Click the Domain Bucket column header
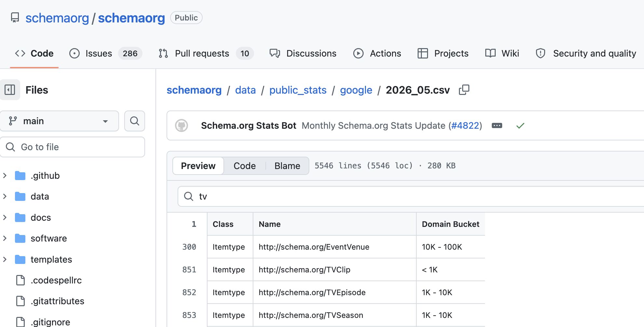Screen dimensions: 644x327 tap(450, 224)
